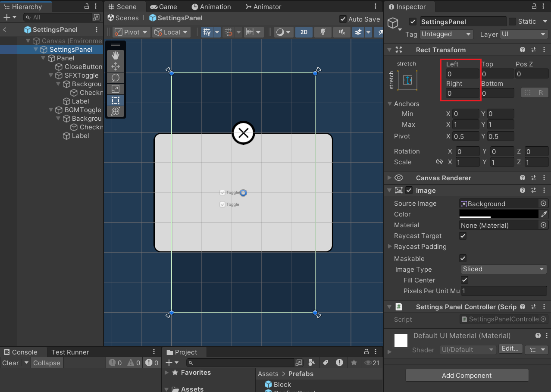Uncheck the Fill Center checkbox

pyautogui.click(x=465, y=280)
